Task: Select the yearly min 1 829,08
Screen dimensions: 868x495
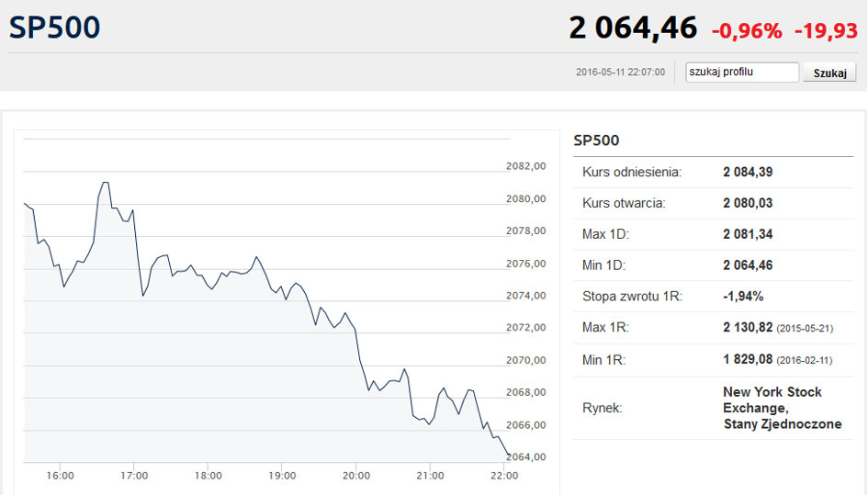Action: 748,359
